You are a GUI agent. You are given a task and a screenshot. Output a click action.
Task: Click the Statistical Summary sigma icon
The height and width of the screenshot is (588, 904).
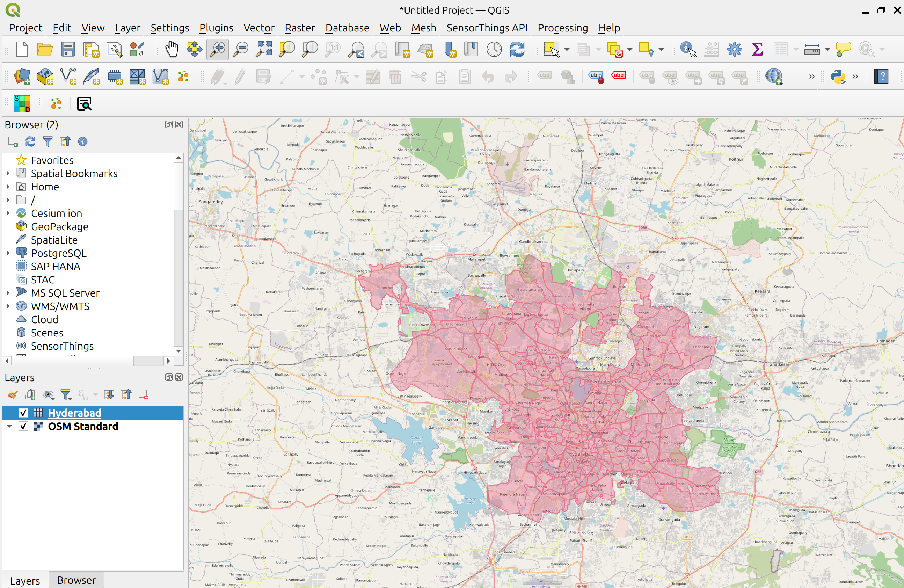click(x=757, y=49)
